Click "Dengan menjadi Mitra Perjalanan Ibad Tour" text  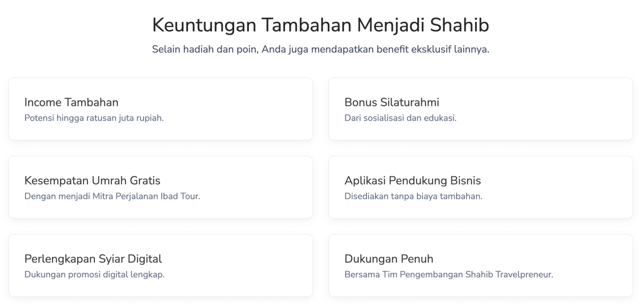point(112,196)
